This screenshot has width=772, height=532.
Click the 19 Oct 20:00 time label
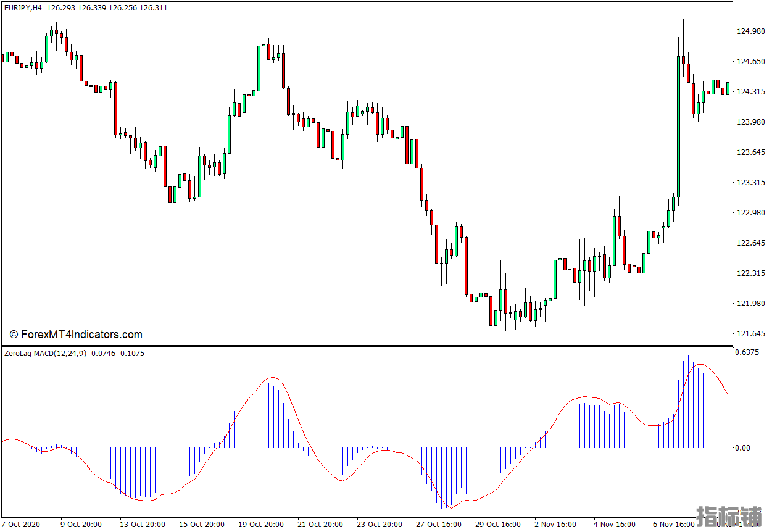(261, 524)
